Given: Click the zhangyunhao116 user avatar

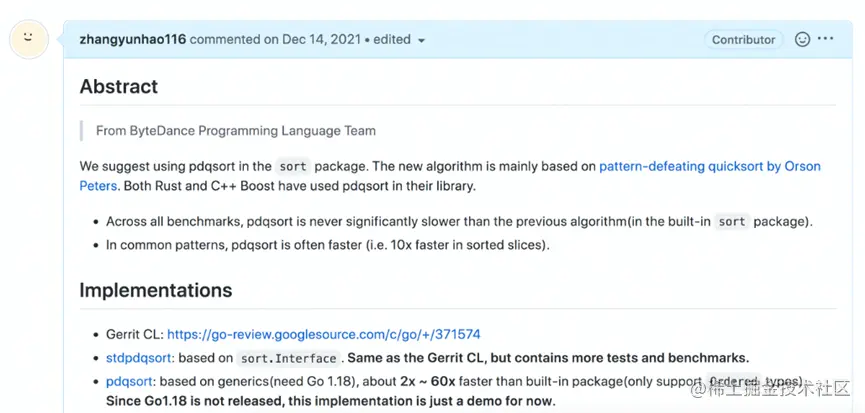Looking at the screenshot, I should coord(29,41).
